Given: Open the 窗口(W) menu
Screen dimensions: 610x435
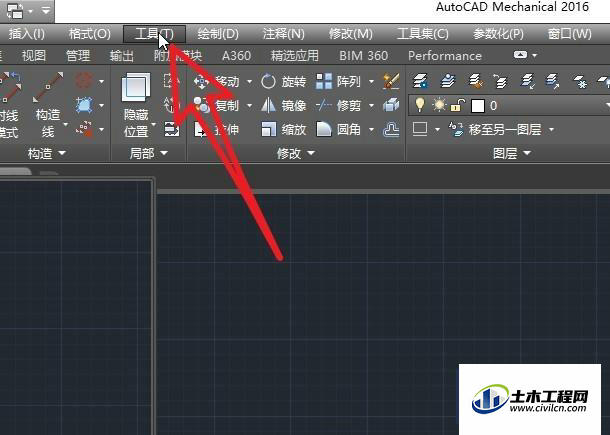Looking at the screenshot, I should coord(570,34).
